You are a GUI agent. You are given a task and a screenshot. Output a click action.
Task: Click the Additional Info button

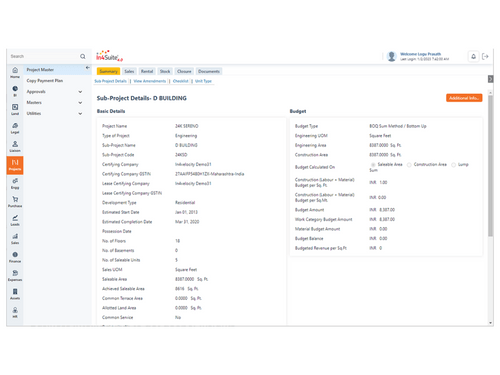[464, 98]
